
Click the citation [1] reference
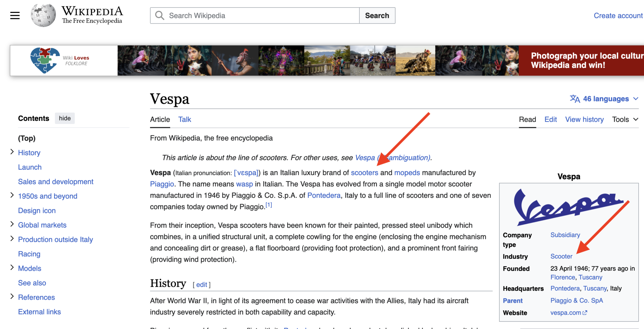tap(269, 205)
